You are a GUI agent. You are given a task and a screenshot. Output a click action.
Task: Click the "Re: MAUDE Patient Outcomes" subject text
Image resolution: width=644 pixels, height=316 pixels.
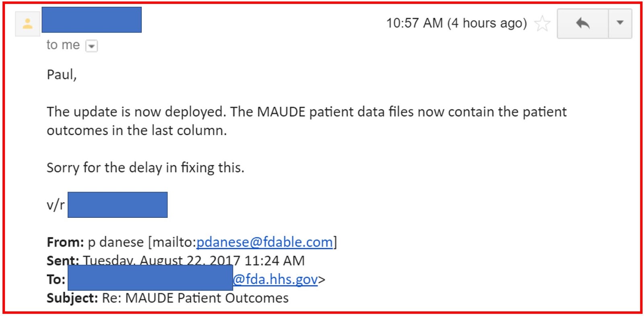coord(195,298)
